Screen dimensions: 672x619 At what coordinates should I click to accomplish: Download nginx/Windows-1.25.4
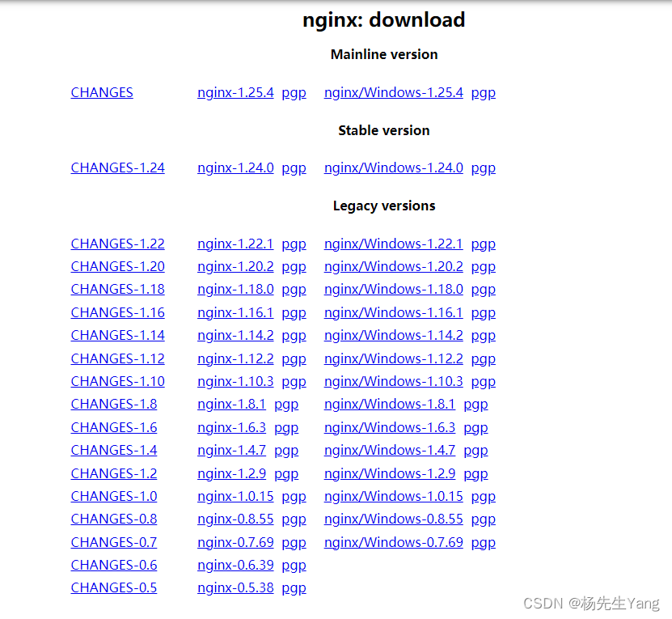(x=394, y=93)
